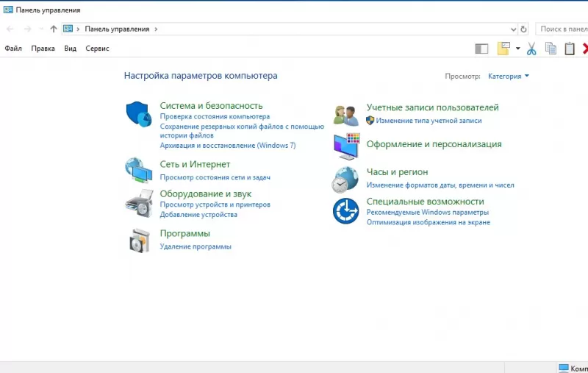
Task: Open Система и безопасность category
Action: [211, 106]
